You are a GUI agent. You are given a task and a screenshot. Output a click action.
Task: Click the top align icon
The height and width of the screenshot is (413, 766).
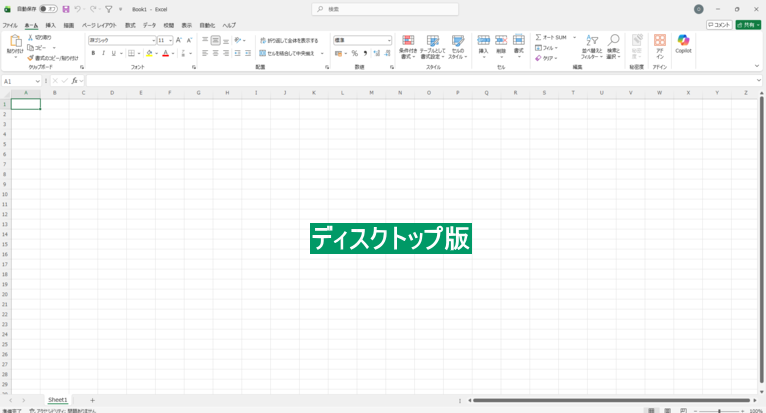pos(205,40)
